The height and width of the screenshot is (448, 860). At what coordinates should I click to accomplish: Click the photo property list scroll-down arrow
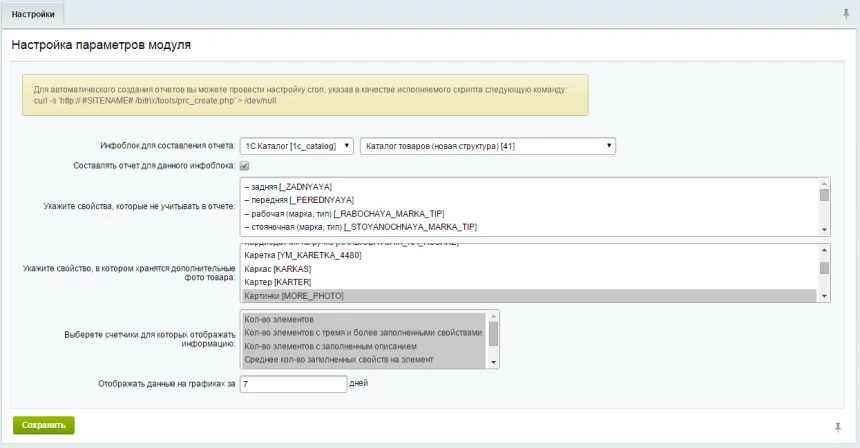click(x=824, y=296)
